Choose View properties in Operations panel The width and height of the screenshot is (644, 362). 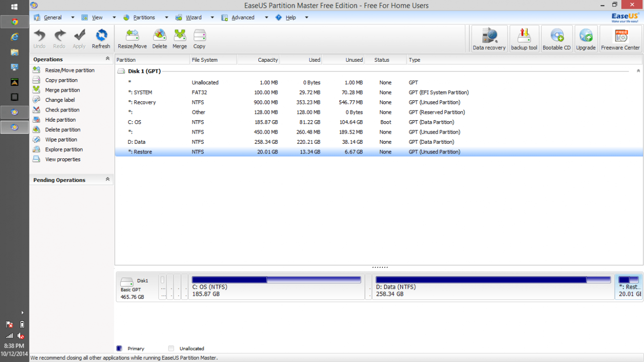pos(56,159)
